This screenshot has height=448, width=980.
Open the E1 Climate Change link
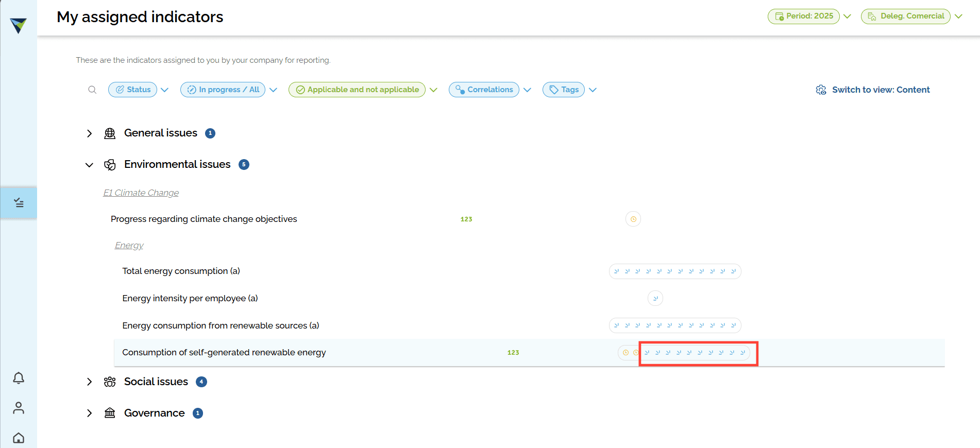coord(141,193)
